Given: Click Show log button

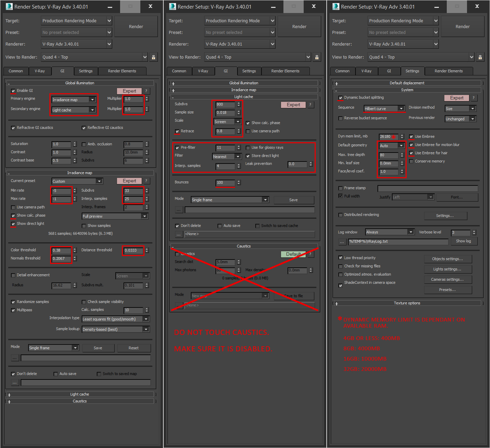Looking at the screenshot, I should click(464, 241).
